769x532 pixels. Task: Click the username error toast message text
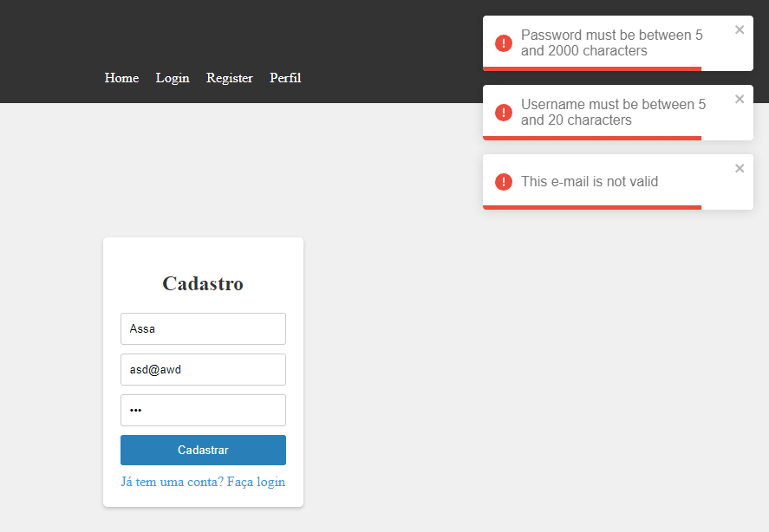612,113
